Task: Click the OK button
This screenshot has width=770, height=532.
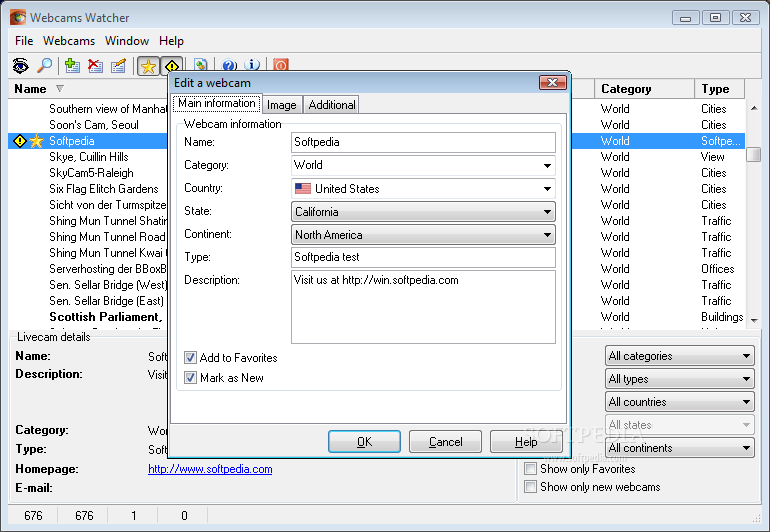Action: [364, 442]
